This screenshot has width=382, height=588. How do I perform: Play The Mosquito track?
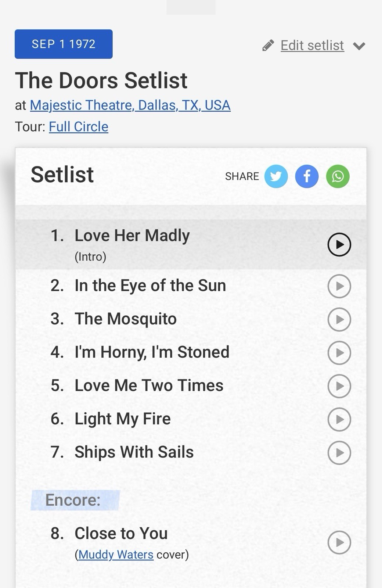pos(339,319)
